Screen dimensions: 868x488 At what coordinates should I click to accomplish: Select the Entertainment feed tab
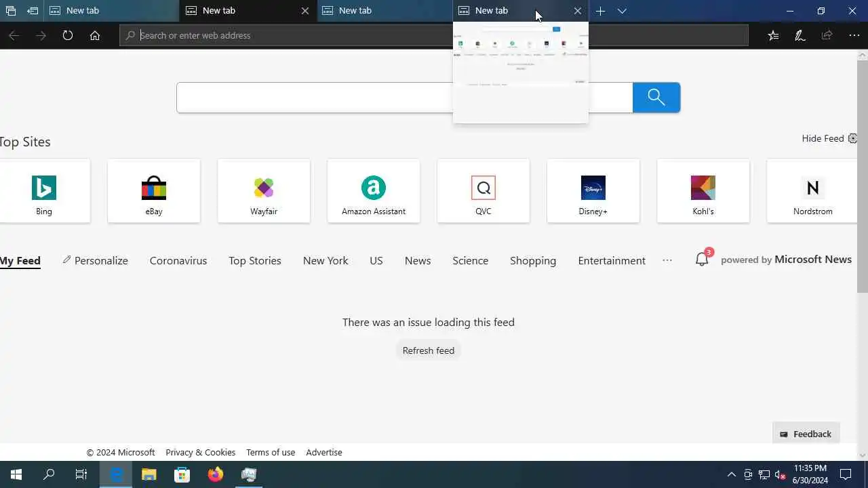tap(612, 260)
